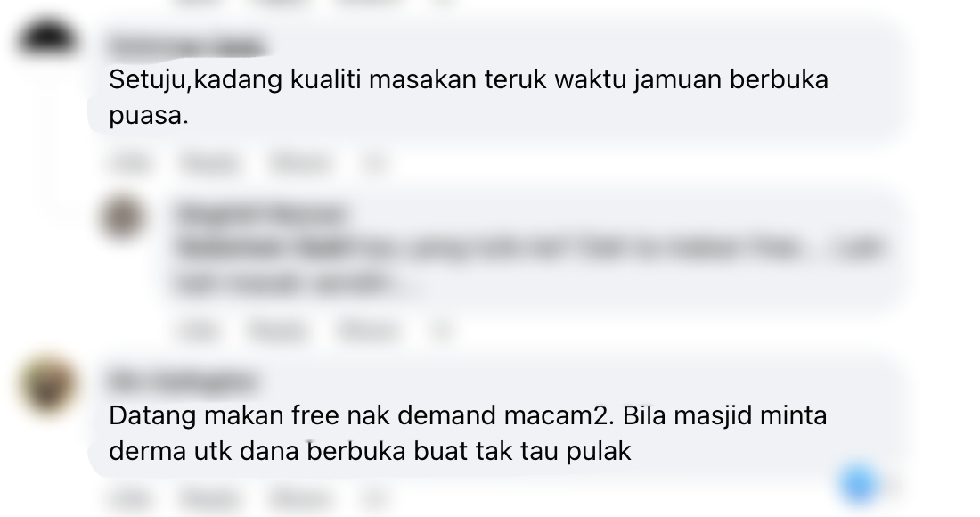
Task: Click the small blurred icon after the 'Datang makan free' action links
Action: pyautogui.click(x=375, y=499)
